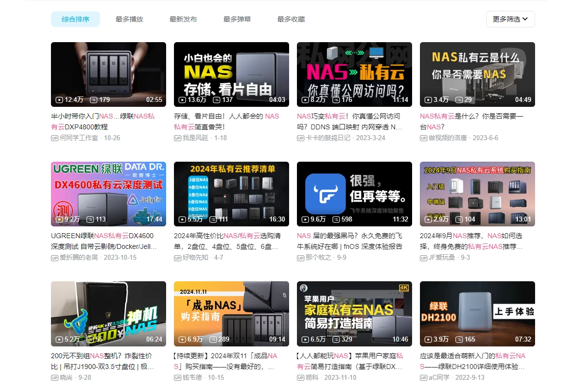Open title UGREEN绿联NAS私有云DX4600深度测试
This screenshot has width=588, height=392.
click(x=104, y=241)
